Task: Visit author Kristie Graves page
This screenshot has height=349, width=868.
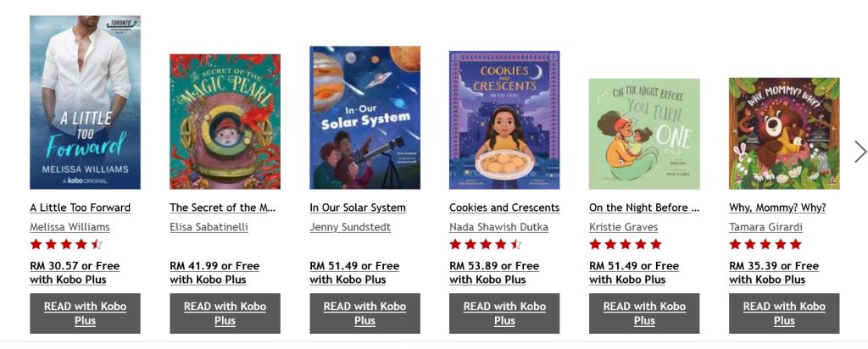Action: coord(625,227)
